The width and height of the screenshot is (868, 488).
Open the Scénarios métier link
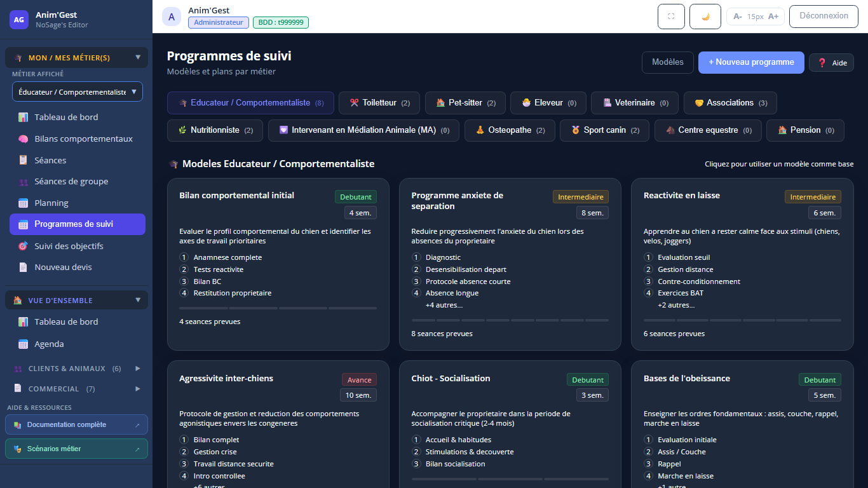76,449
